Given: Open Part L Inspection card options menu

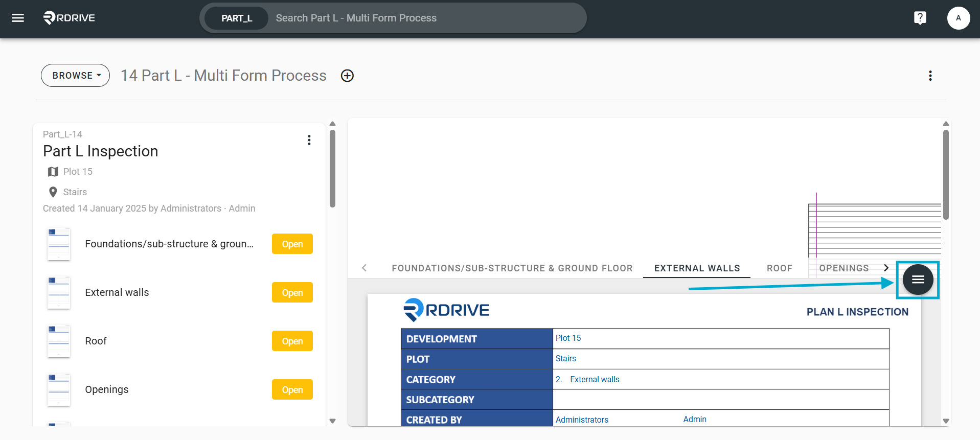Looking at the screenshot, I should pos(309,140).
